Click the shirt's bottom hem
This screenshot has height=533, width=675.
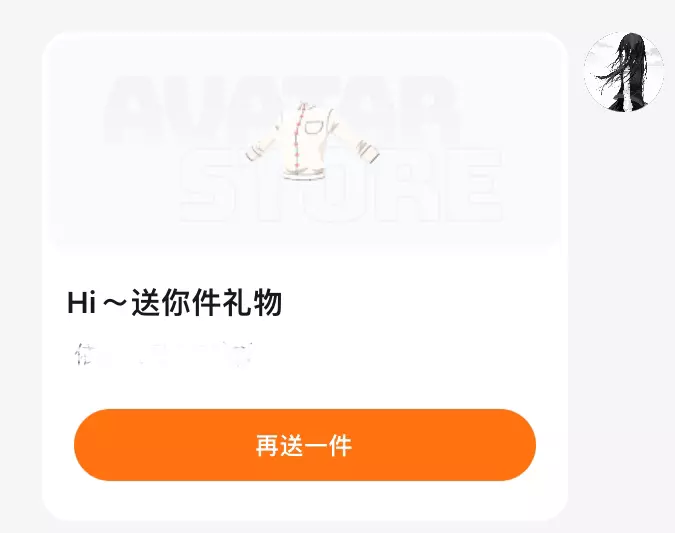click(304, 174)
